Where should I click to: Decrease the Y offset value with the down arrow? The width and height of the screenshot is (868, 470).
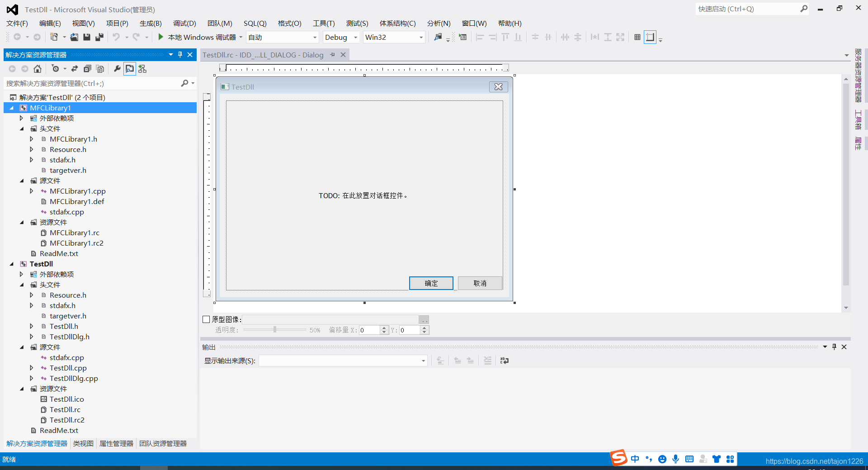click(x=424, y=332)
